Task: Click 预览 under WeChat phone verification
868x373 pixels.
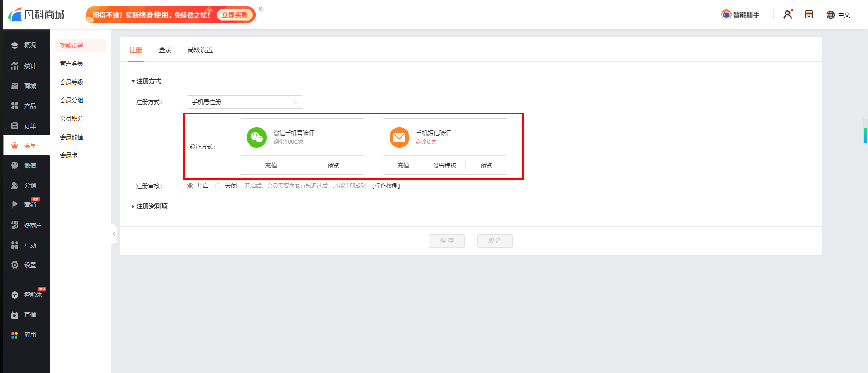Action: (x=333, y=166)
